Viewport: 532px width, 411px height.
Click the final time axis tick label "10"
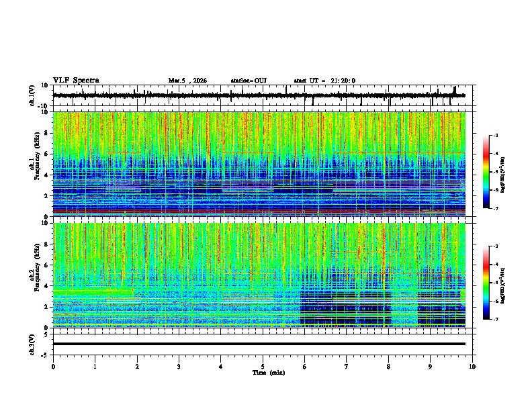472,367
